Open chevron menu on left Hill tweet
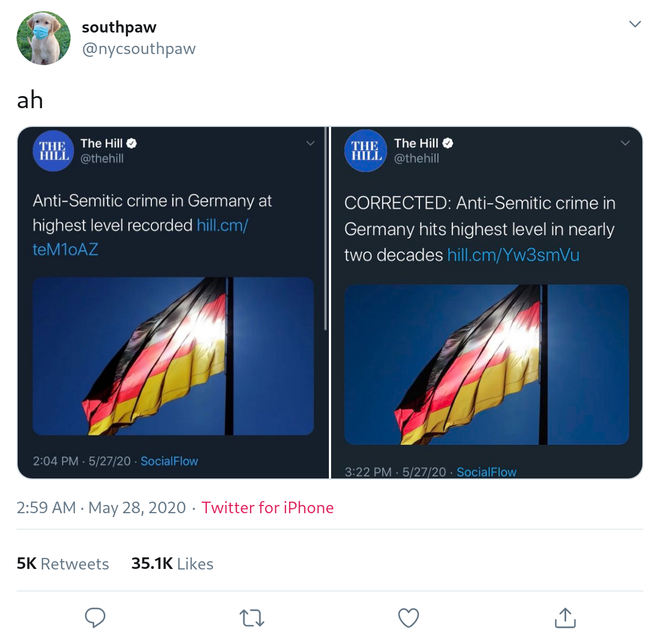The height and width of the screenshot is (644, 660). click(x=311, y=143)
